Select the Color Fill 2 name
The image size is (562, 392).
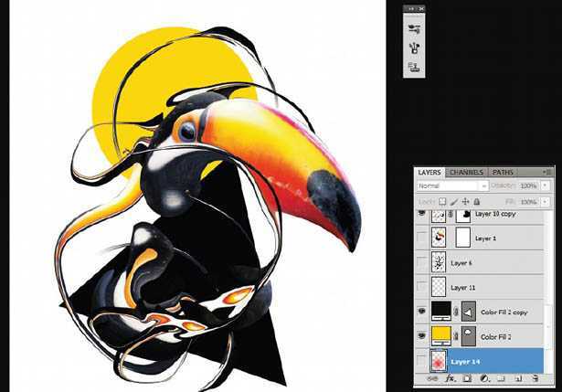coord(495,337)
